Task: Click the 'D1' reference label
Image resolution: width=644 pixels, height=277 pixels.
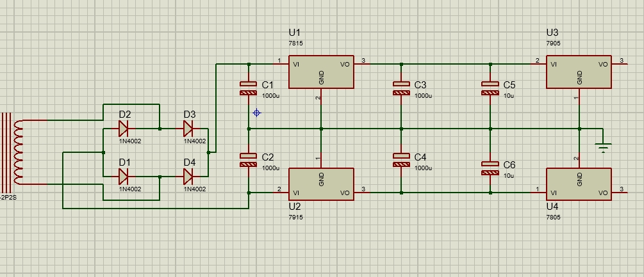Action: (125, 162)
